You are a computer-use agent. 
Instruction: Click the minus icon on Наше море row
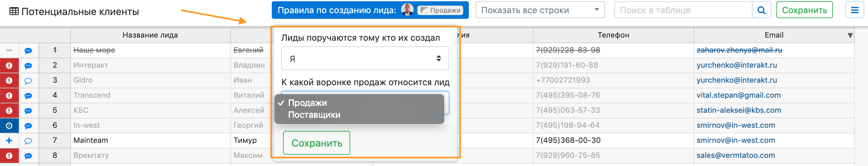(x=9, y=50)
